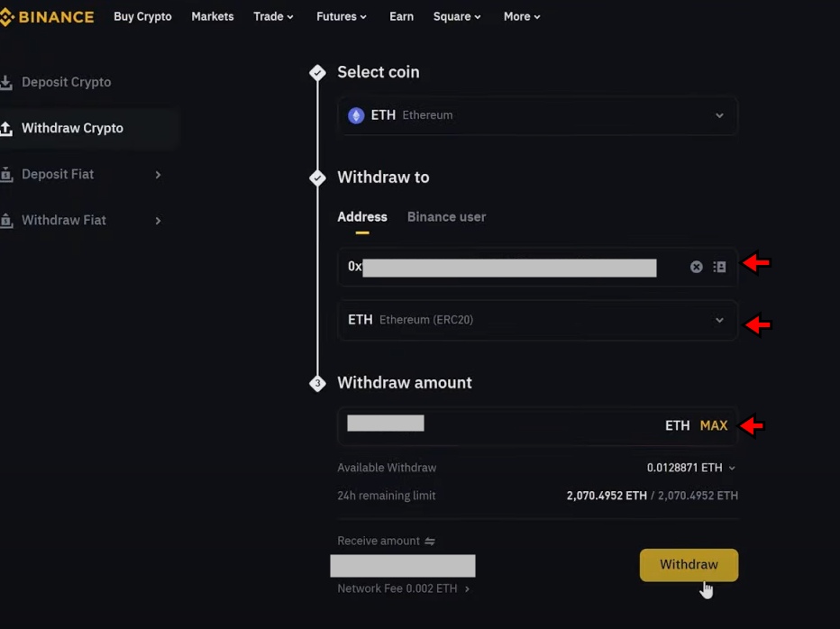840x629 pixels.
Task: Select MAX withdraw amount
Action: click(x=714, y=425)
